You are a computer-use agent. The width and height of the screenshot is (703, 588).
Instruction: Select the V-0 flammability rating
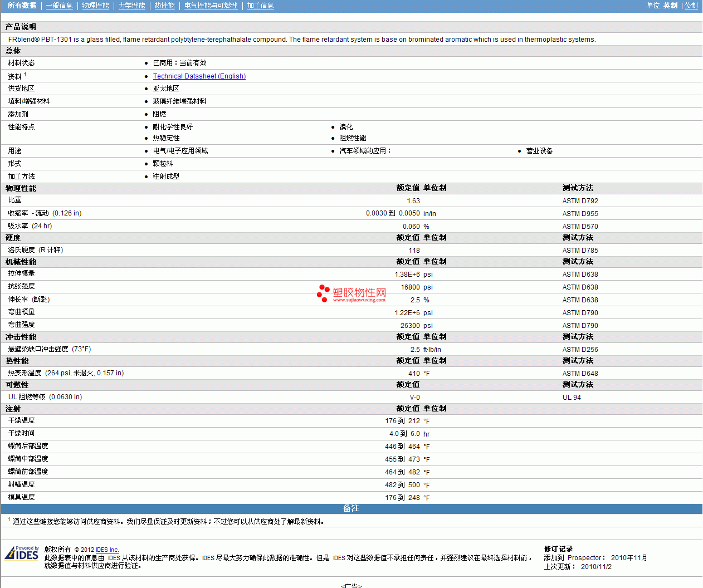click(x=415, y=398)
